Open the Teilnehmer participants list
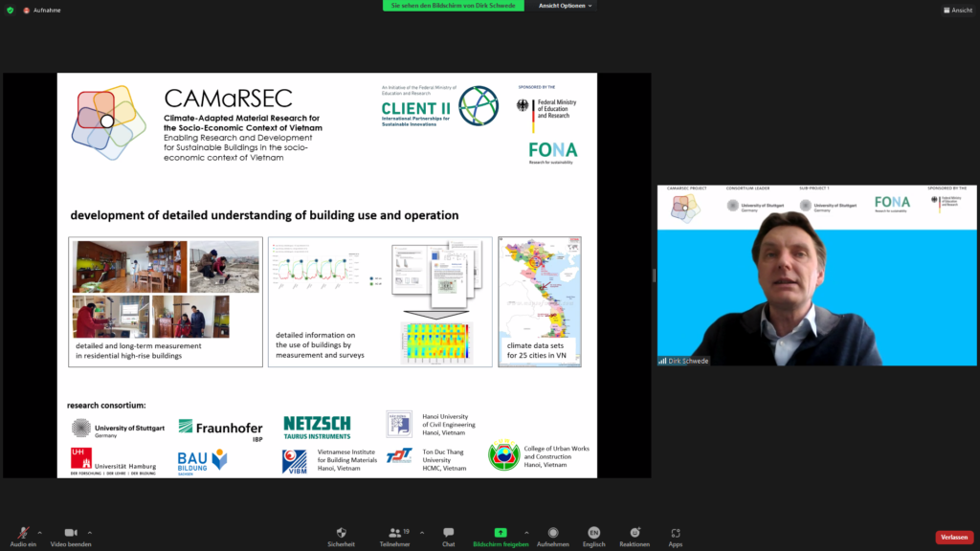The height and width of the screenshot is (551, 980). coord(393,534)
